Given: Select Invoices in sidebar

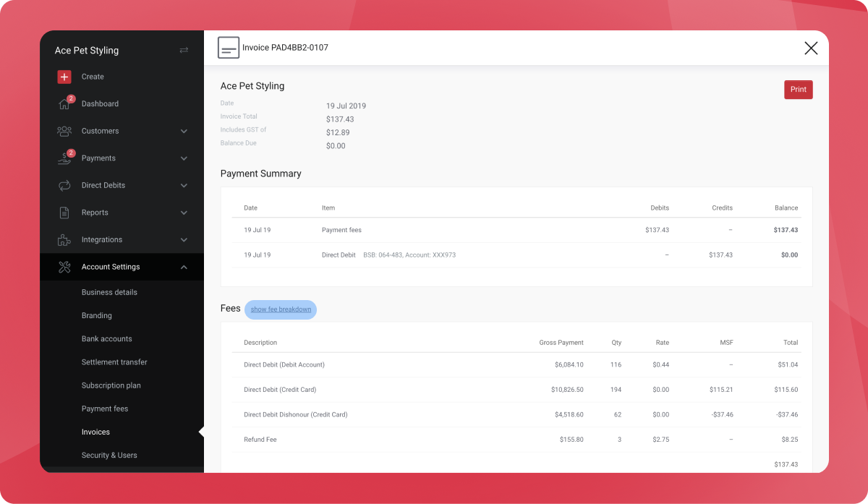Looking at the screenshot, I should click(x=95, y=432).
